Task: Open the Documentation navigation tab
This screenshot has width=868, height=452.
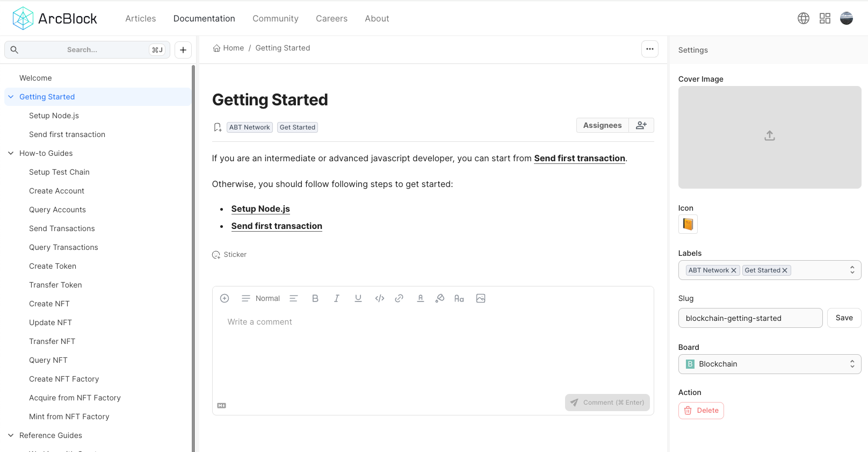Action: click(x=204, y=18)
